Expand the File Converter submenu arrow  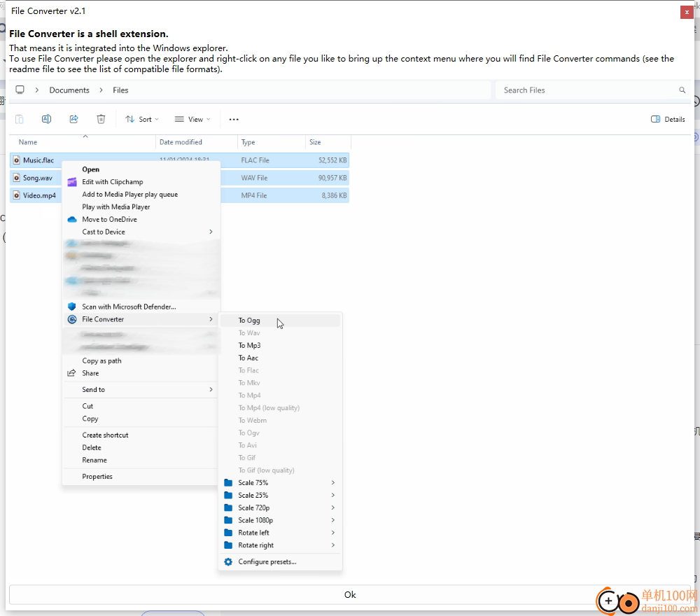coord(211,319)
